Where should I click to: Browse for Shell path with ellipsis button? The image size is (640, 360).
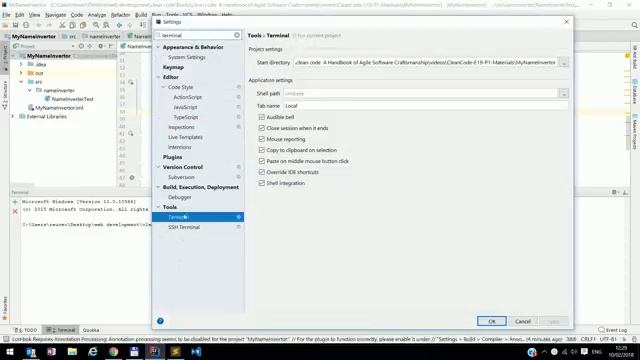tap(564, 94)
